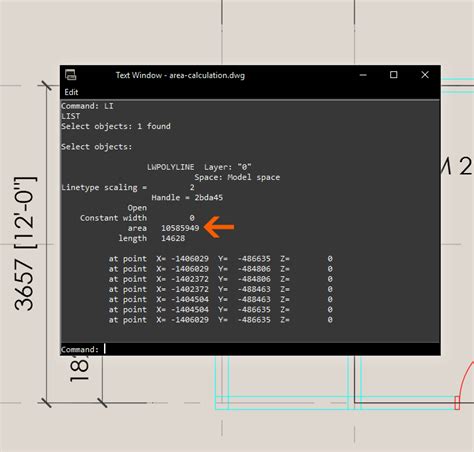Click the length value 14628
This screenshot has width=474, height=452.
[x=173, y=238]
